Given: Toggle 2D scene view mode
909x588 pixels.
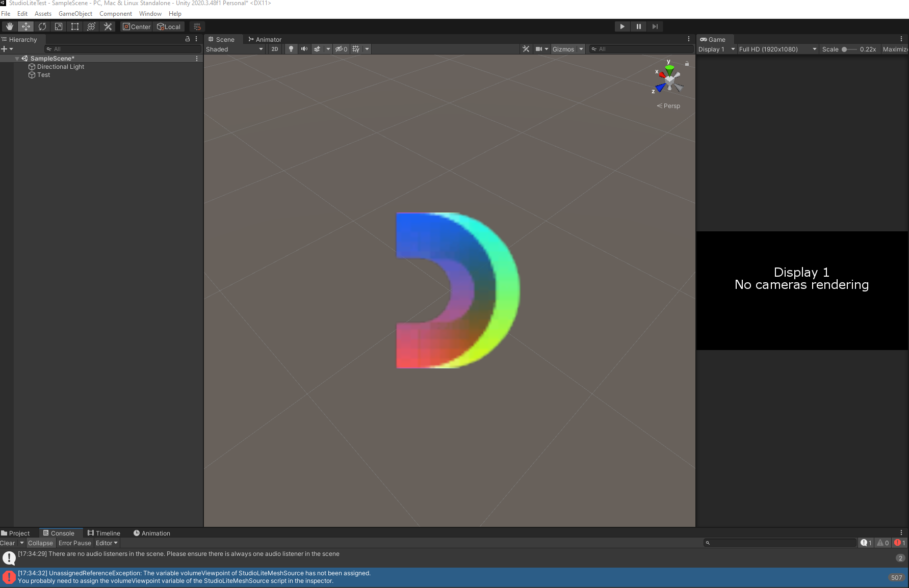Looking at the screenshot, I should coord(275,49).
